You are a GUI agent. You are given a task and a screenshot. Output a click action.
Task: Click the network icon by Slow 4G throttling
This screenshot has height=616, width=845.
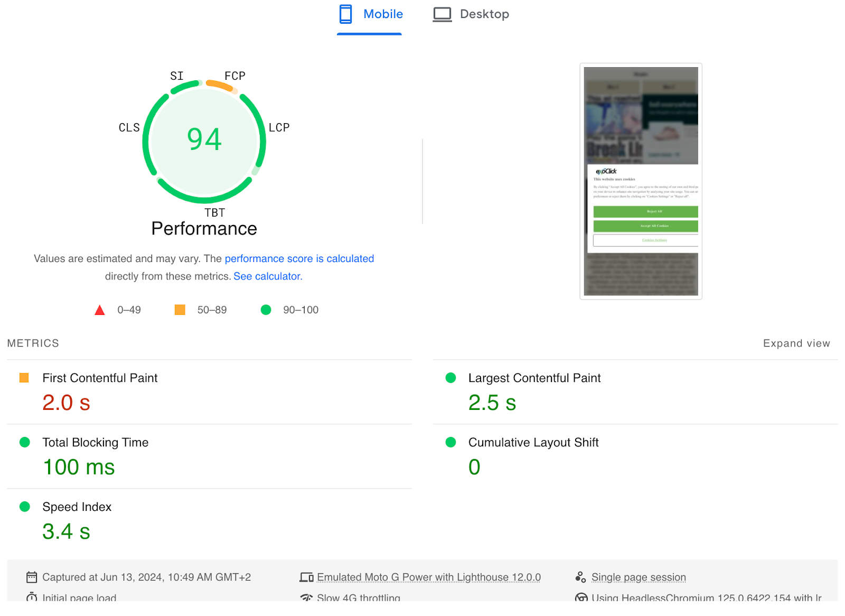tap(307, 598)
